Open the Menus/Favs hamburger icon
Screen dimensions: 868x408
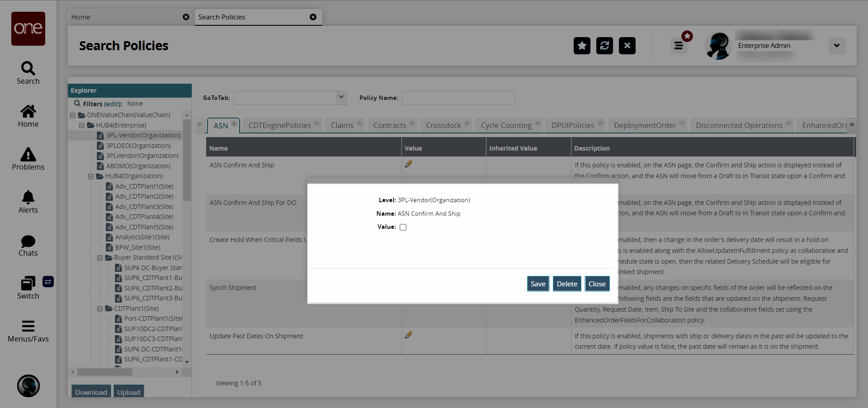pyautogui.click(x=28, y=326)
